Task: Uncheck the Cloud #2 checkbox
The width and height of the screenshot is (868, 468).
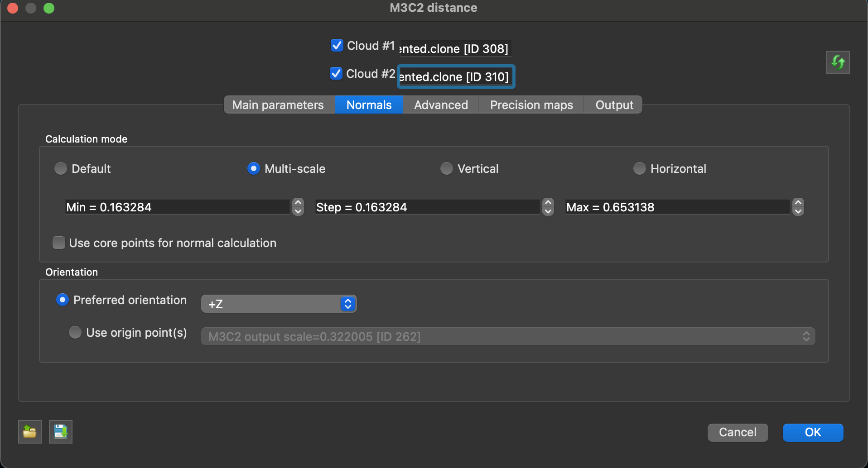Action: click(336, 73)
